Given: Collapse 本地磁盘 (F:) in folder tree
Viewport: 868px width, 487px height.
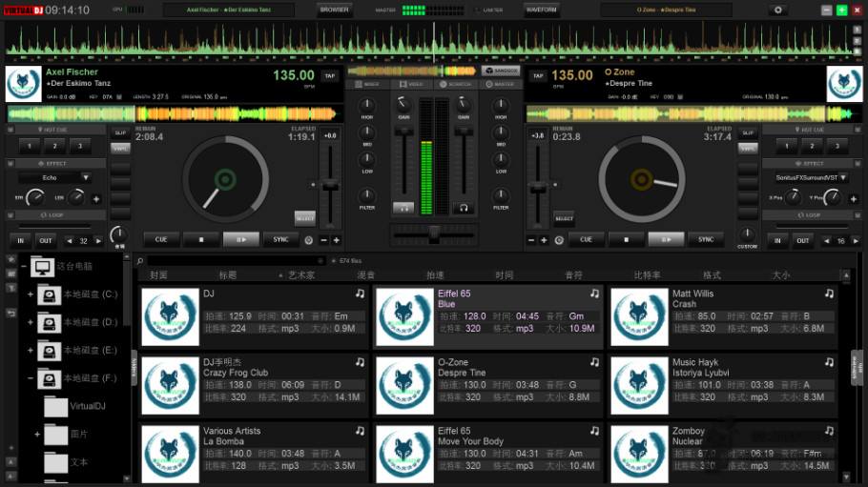Looking at the screenshot, I should point(31,378).
